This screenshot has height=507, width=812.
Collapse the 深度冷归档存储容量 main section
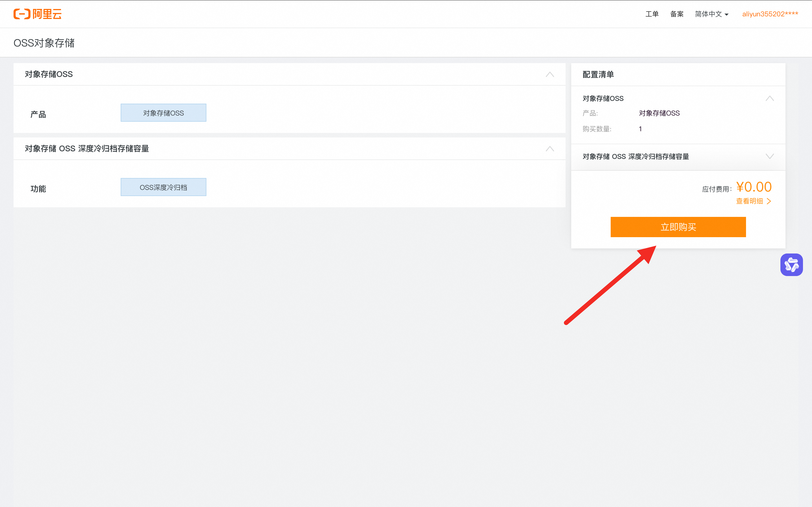550,149
